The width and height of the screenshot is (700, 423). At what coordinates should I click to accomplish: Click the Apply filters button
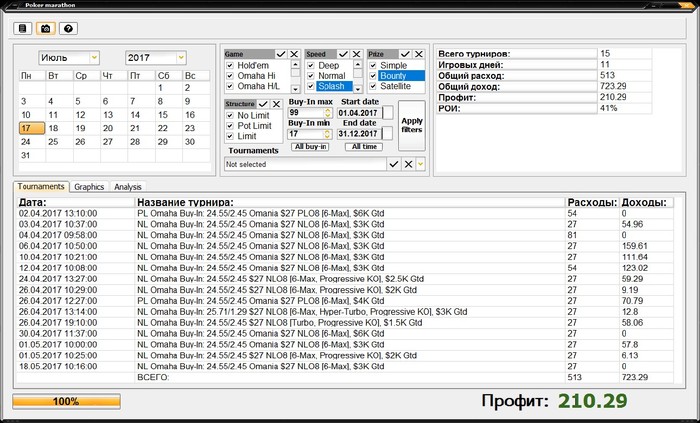coord(412,125)
